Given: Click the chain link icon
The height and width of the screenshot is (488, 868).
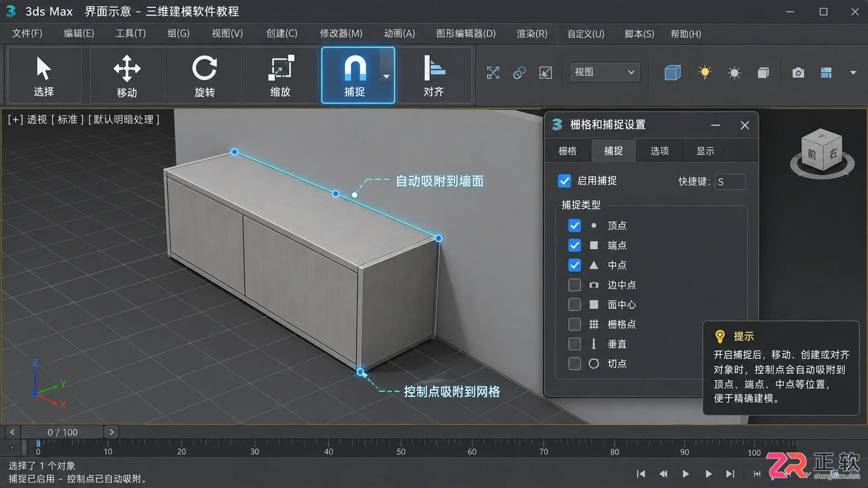Looking at the screenshot, I should 519,73.
